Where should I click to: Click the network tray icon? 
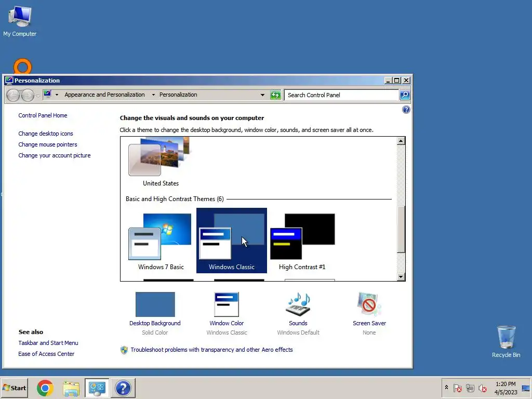click(x=470, y=388)
